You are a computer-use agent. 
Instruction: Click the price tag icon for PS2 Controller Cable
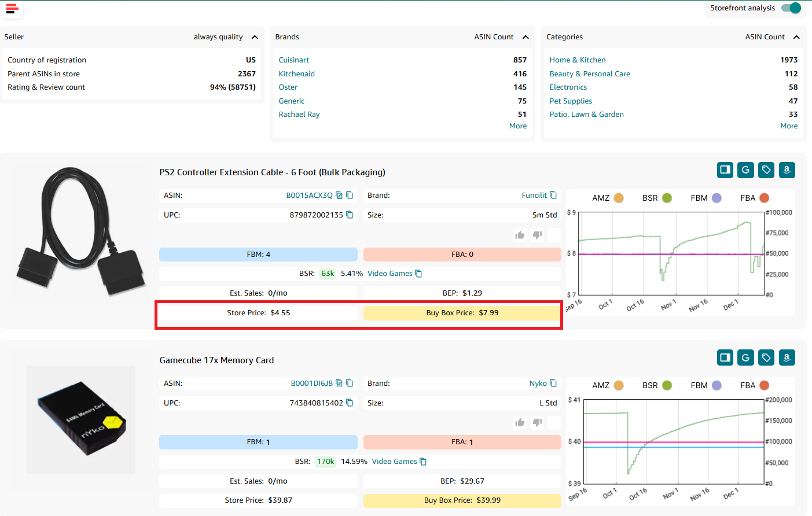click(x=766, y=170)
